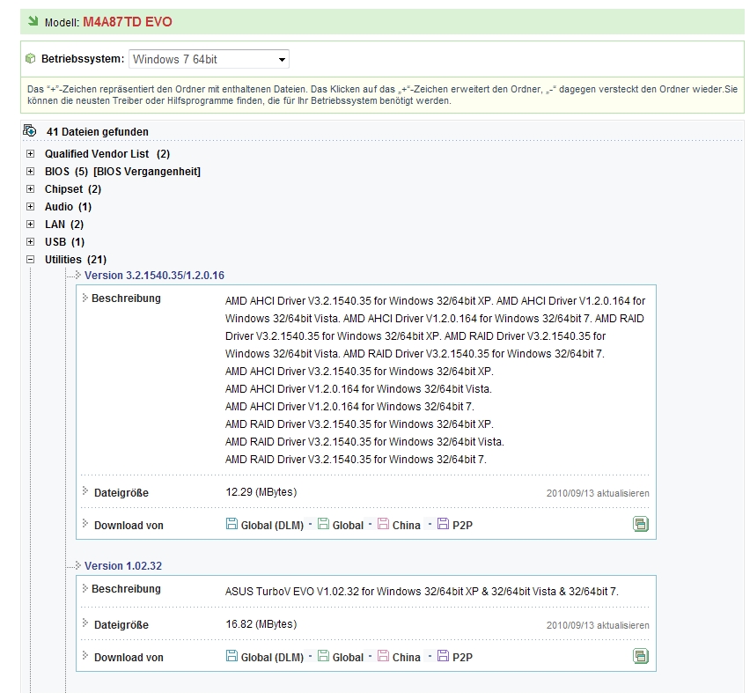This screenshot has width=750, height=700.
Task: Open Version 1.02.32 entry
Action: coord(123,566)
